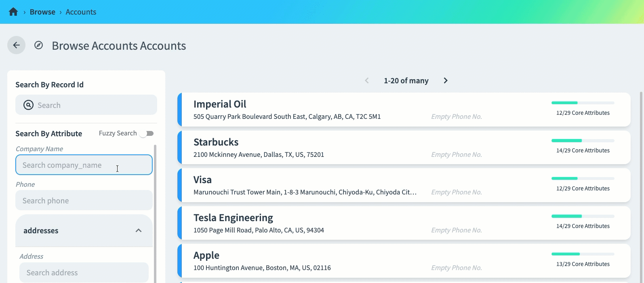
Task: Focus the Search By Record Id field
Action: (86, 105)
